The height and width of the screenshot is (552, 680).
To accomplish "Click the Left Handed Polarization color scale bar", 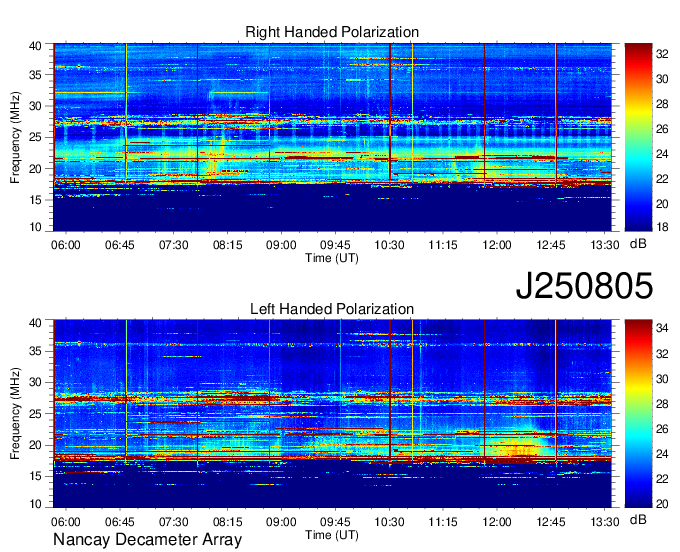I will (638, 414).
